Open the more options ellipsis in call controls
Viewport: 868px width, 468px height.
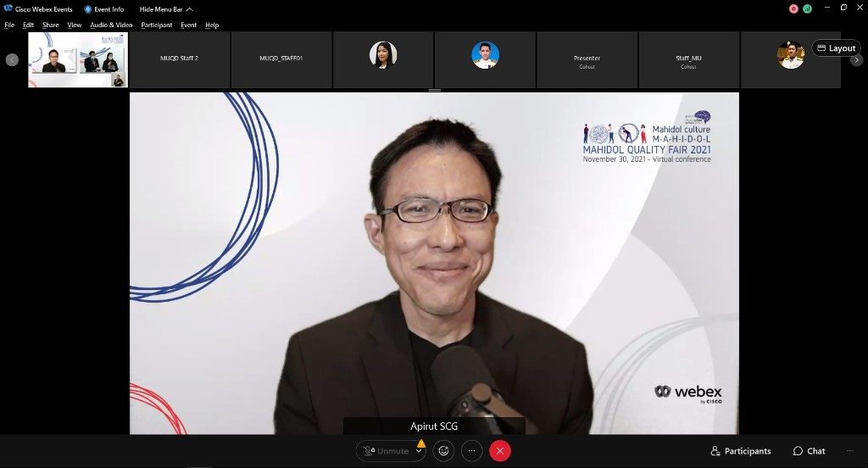[x=472, y=451]
